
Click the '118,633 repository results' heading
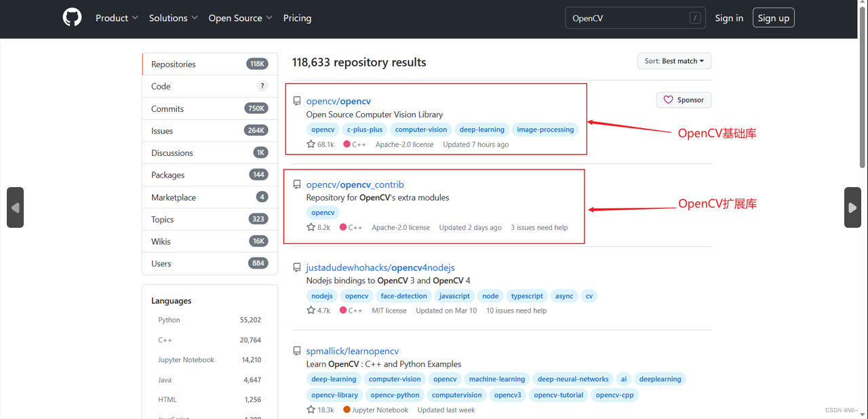[359, 62]
